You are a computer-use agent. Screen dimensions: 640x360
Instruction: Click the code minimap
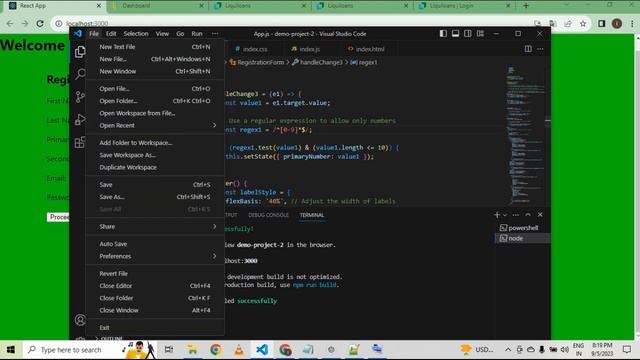click(x=525, y=135)
